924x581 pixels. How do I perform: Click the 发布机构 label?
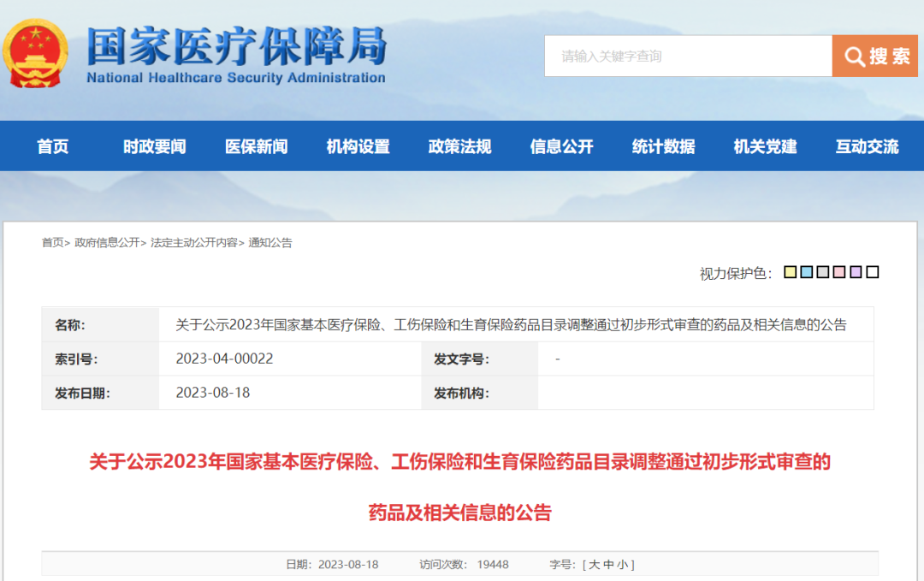click(461, 393)
